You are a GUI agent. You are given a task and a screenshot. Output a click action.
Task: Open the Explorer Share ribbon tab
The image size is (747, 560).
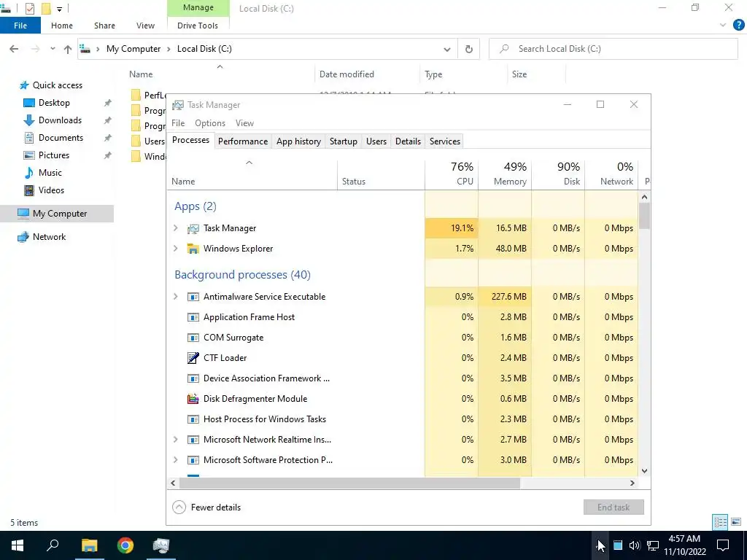pyautogui.click(x=104, y=26)
